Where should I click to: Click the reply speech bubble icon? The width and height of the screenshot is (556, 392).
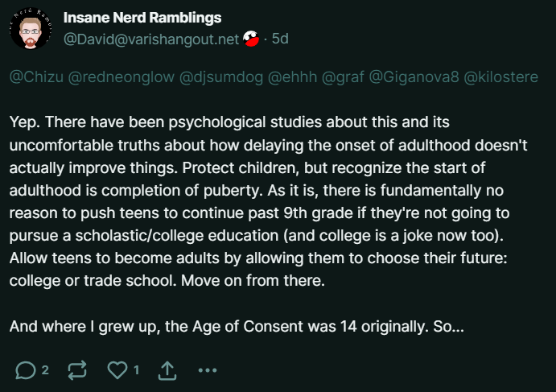[x=25, y=370]
